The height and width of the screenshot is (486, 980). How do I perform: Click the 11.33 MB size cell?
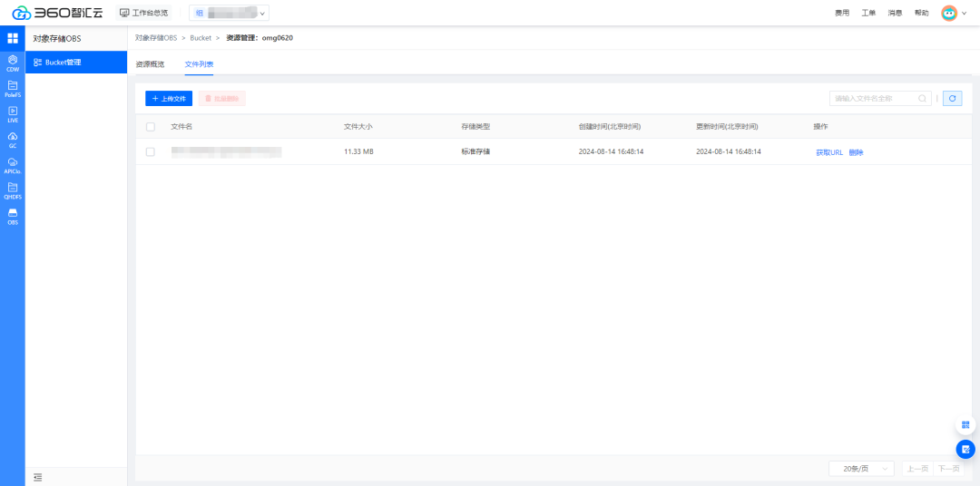[358, 151]
